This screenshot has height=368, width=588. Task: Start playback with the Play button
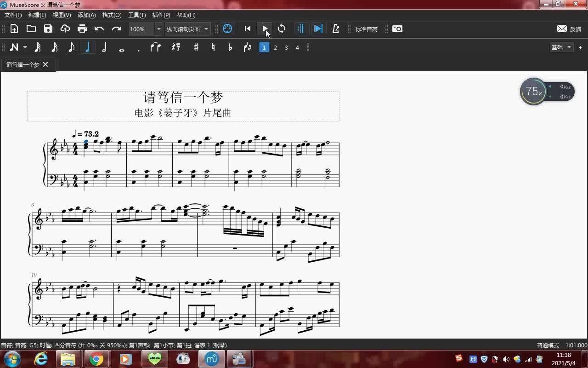pyautogui.click(x=265, y=29)
